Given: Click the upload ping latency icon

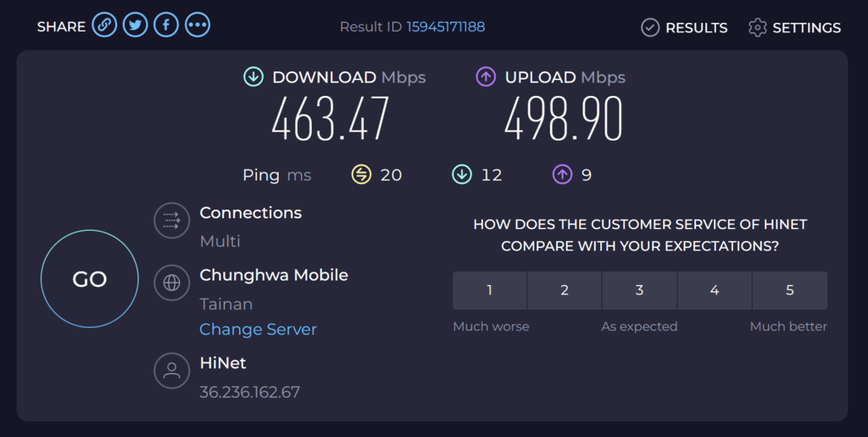Looking at the screenshot, I should tap(562, 175).
